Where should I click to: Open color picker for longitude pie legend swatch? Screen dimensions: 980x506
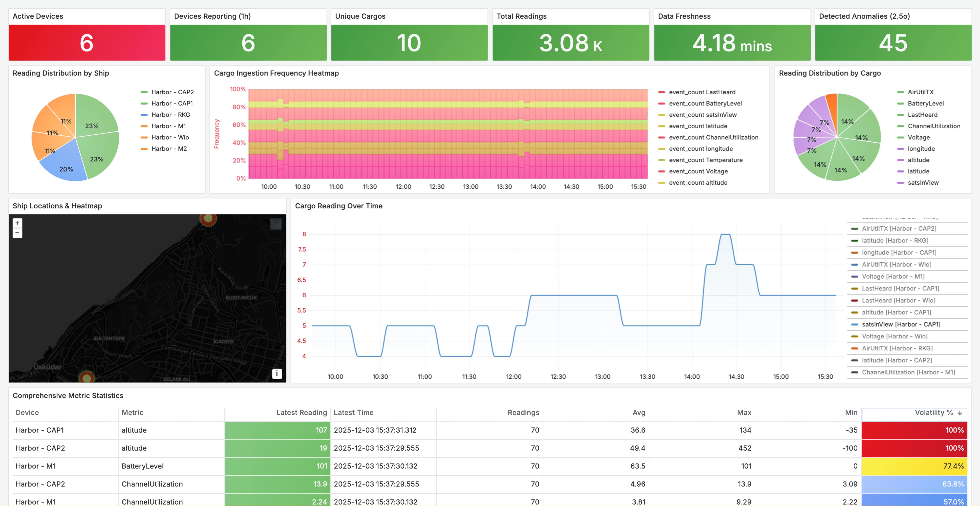point(900,149)
